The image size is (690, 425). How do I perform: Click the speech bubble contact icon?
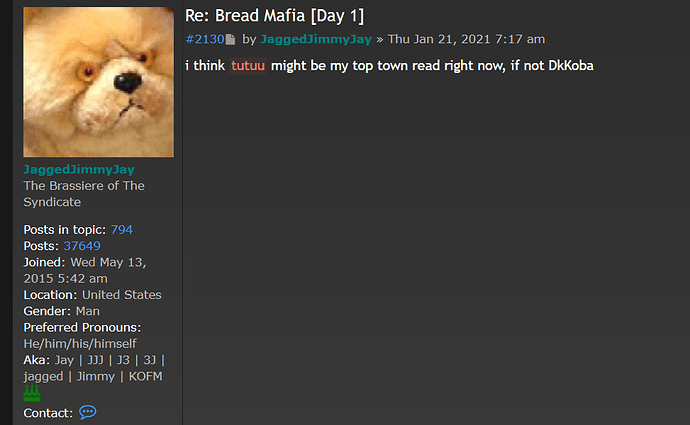click(88, 412)
